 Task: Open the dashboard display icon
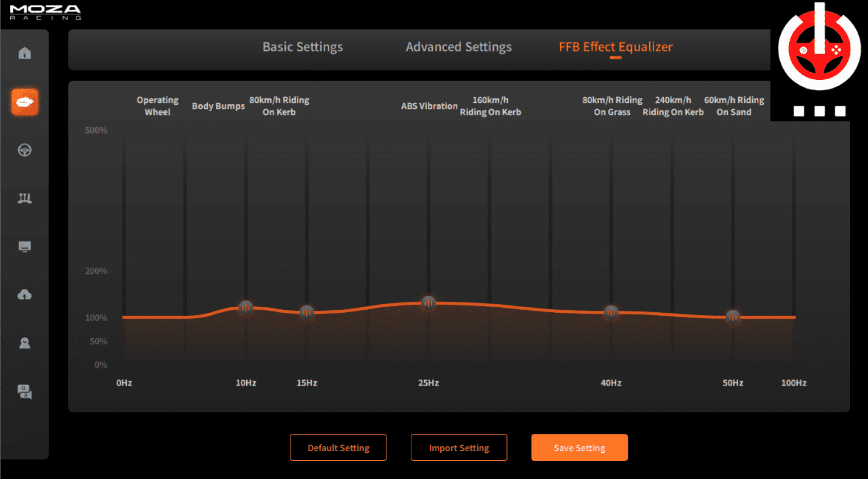pos(25,247)
